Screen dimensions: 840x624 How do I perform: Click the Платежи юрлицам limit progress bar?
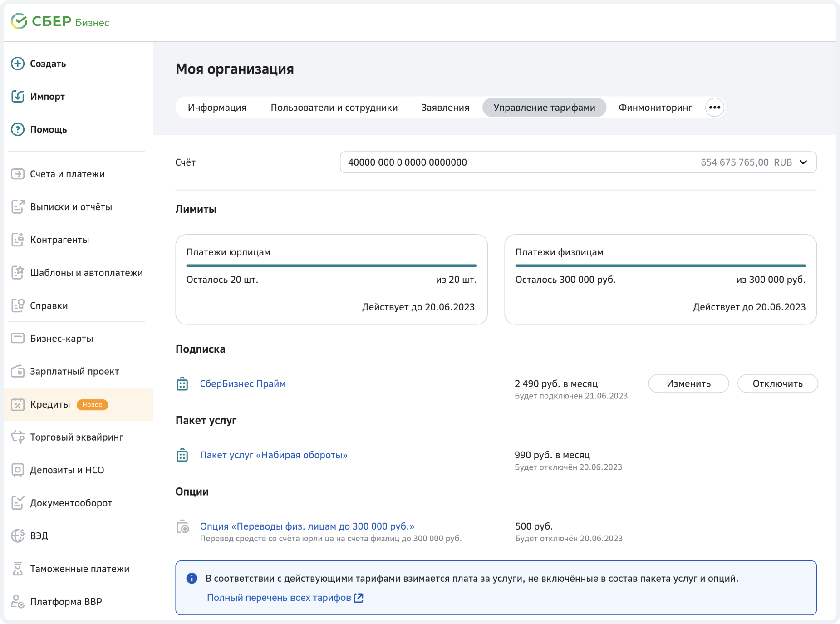click(x=331, y=265)
